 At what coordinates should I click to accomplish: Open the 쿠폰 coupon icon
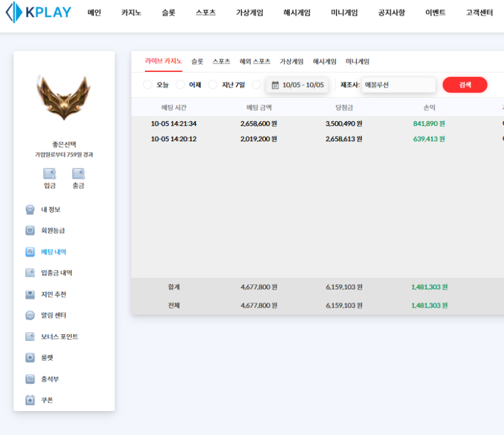click(x=30, y=400)
